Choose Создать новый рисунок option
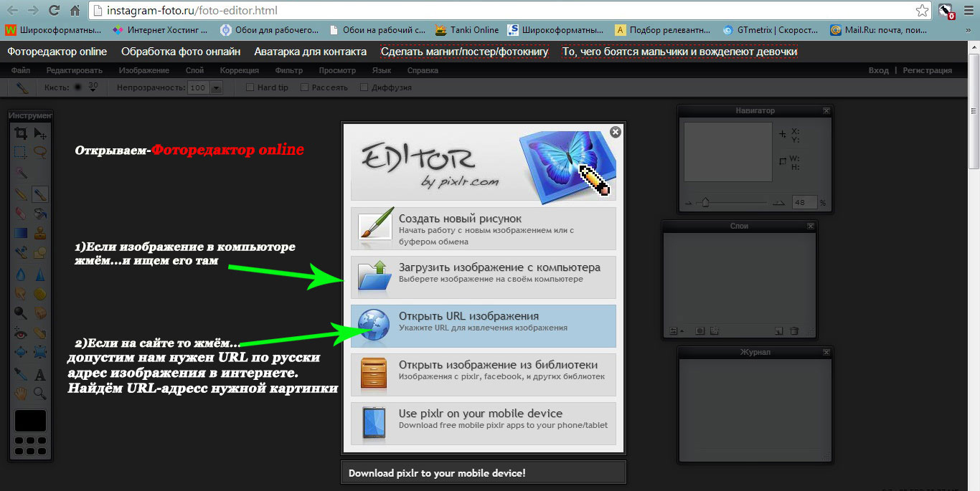The width and height of the screenshot is (980, 491). pos(484,228)
